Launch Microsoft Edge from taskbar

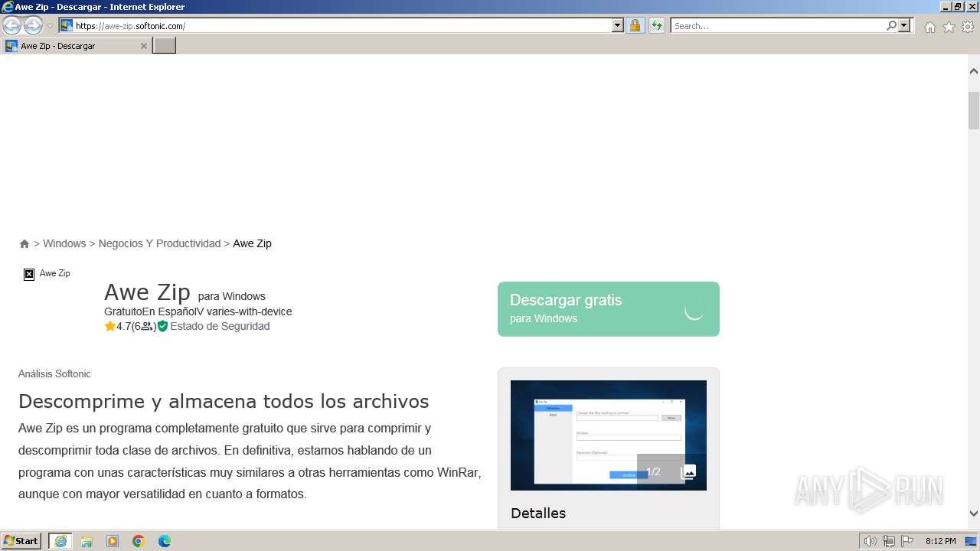165,541
